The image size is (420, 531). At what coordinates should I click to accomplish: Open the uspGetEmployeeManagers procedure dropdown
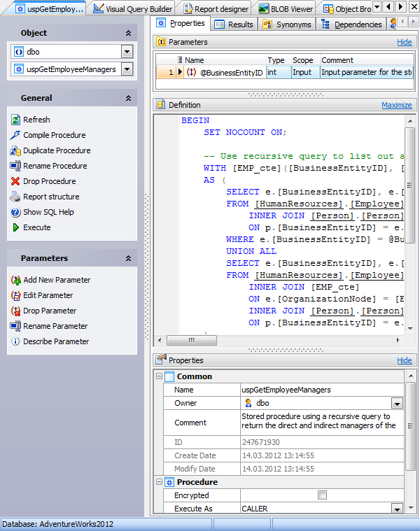click(127, 69)
